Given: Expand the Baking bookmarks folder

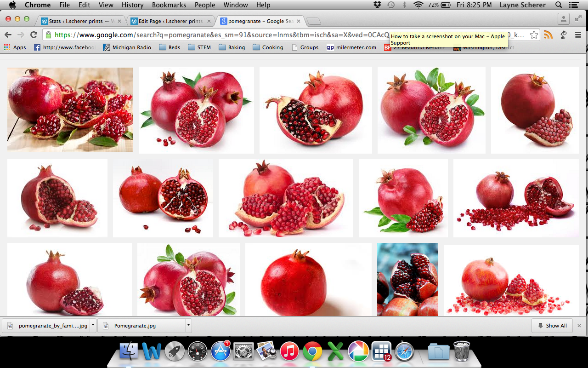Looking at the screenshot, I should [232, 47].
